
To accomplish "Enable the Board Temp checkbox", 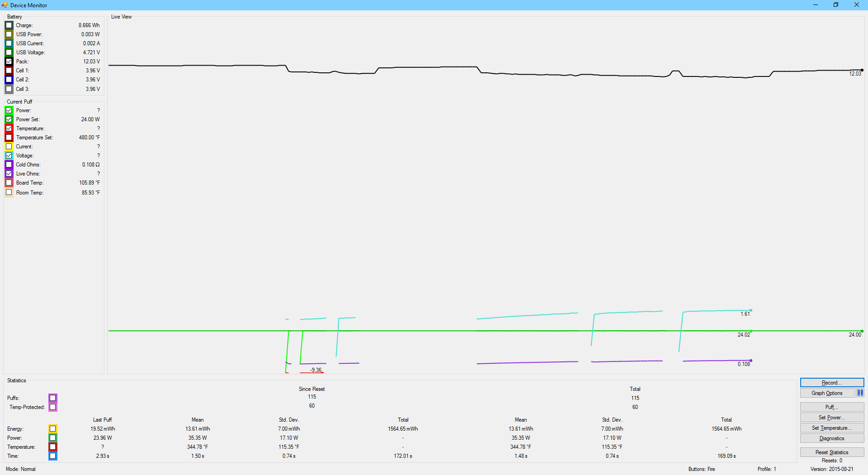I will 9,183.
